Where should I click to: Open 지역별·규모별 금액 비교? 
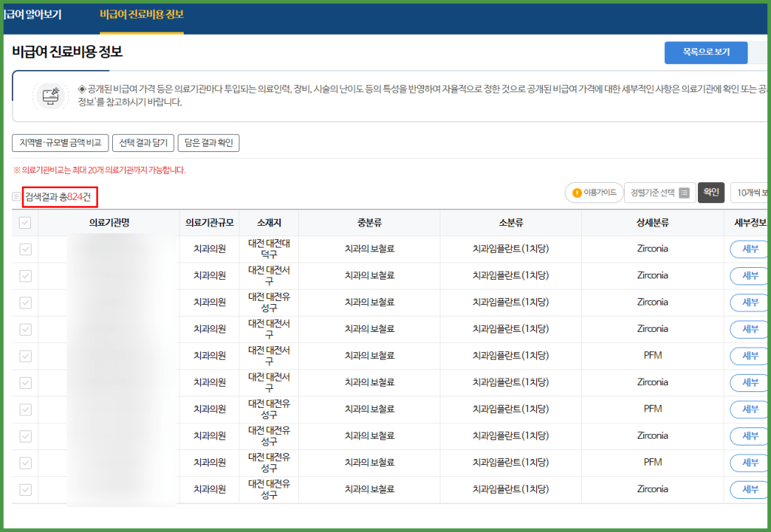coord(60,143)
